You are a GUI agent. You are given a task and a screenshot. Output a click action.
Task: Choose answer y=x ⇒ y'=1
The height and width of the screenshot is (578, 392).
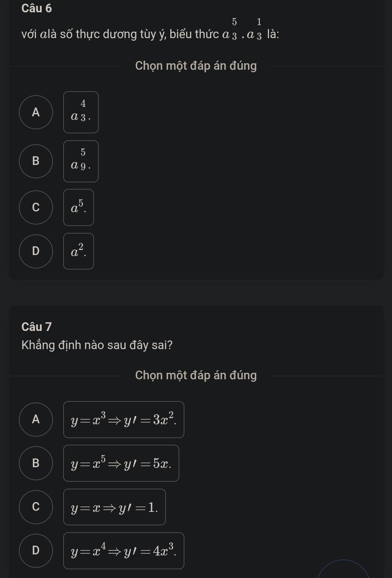115,507
